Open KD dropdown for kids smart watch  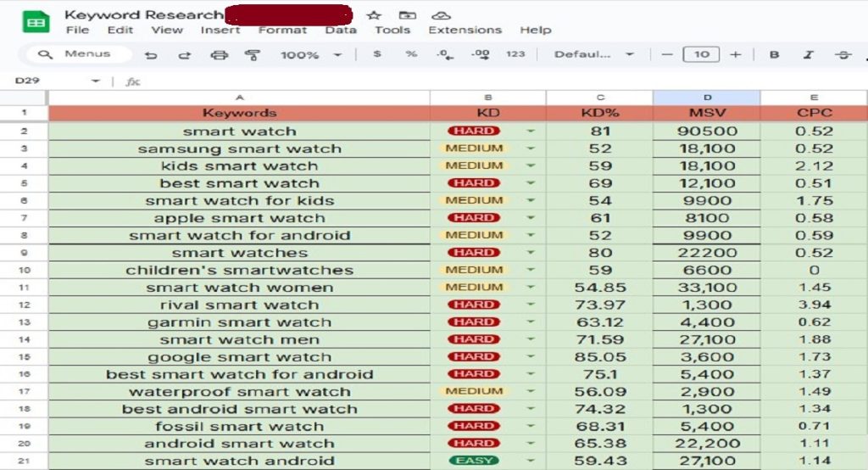(x=531, y=165)
